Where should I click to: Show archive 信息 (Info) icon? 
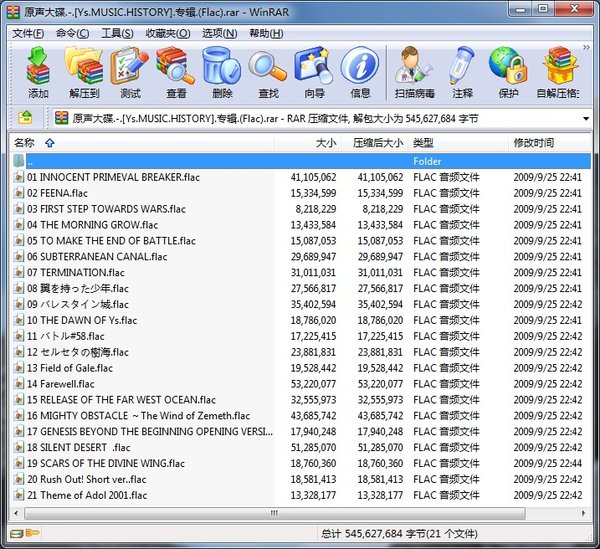click(x=360, y=66)
